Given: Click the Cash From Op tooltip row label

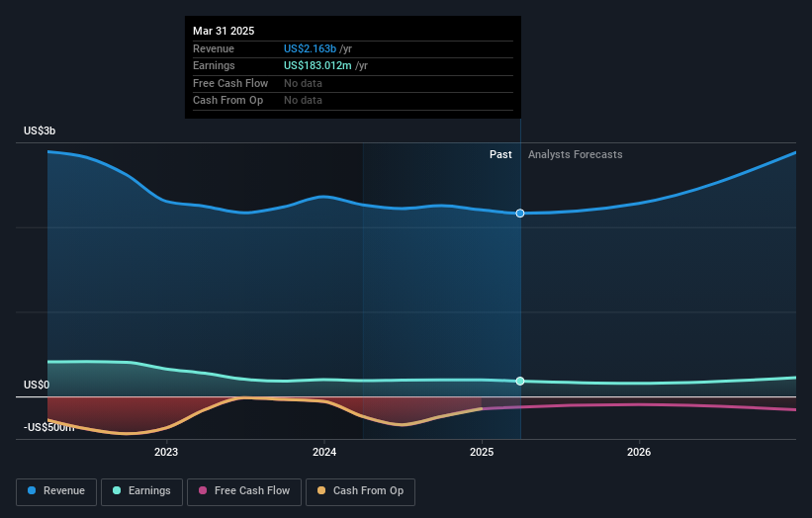Looking at the screenshot, I should pos(227,101).
